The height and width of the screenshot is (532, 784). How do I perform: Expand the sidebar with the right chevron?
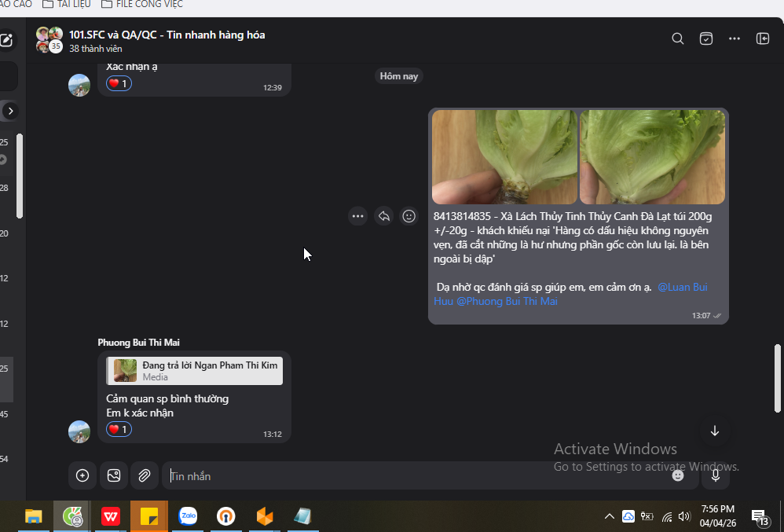(x=10, y=111)
